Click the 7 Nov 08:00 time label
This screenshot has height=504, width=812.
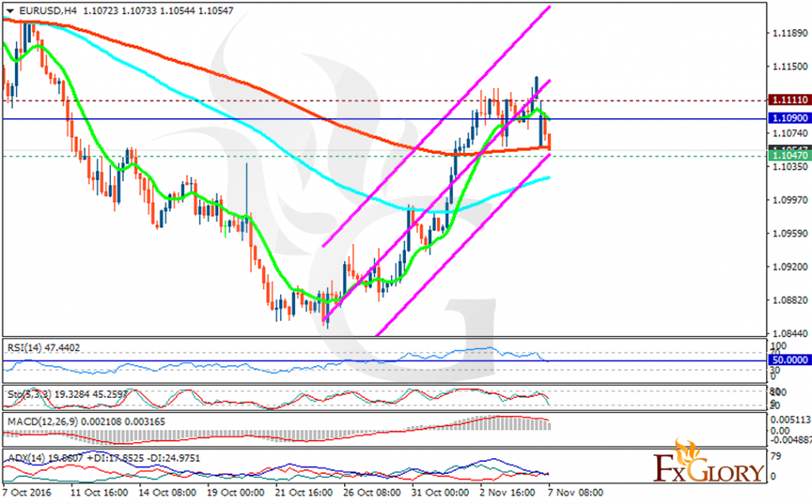pos(576,492)
